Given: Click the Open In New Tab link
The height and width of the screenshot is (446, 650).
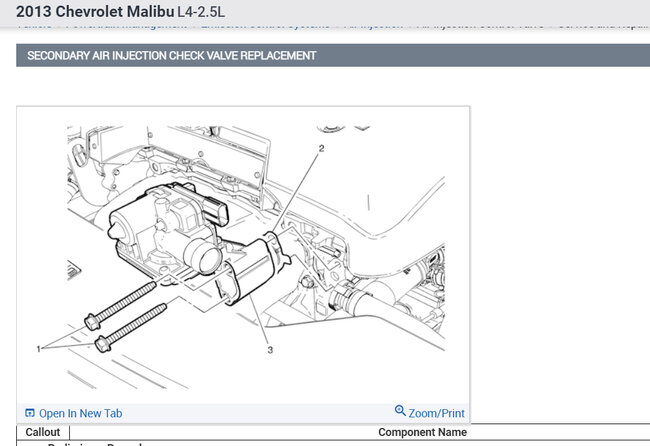Looking at the screenshot, I should [80, 413].
